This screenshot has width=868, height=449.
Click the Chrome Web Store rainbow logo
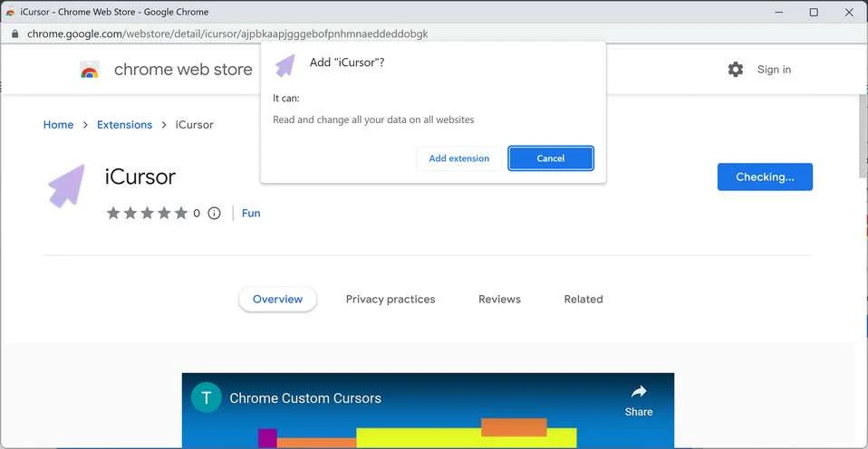pos(89,70)
